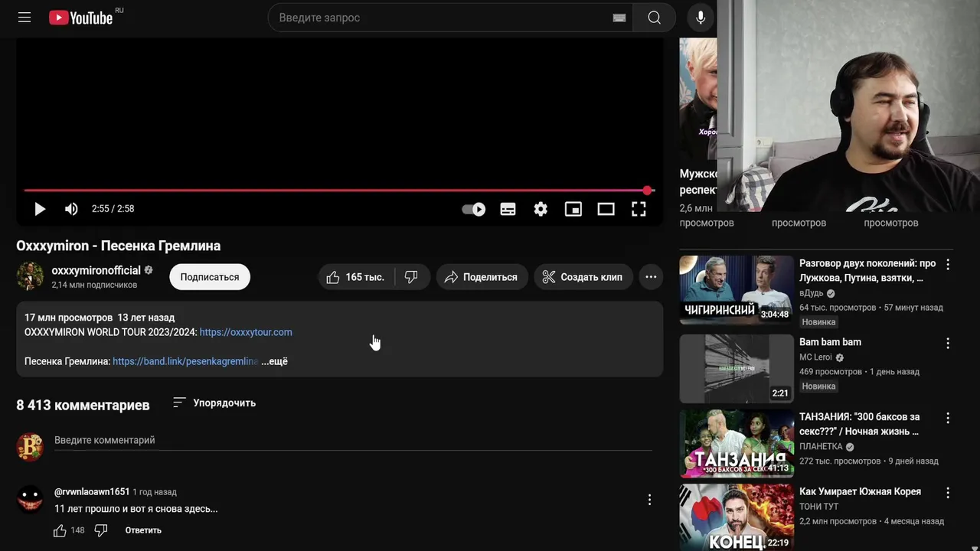
Task: Play the video
Action: click(x=40, y=209)
